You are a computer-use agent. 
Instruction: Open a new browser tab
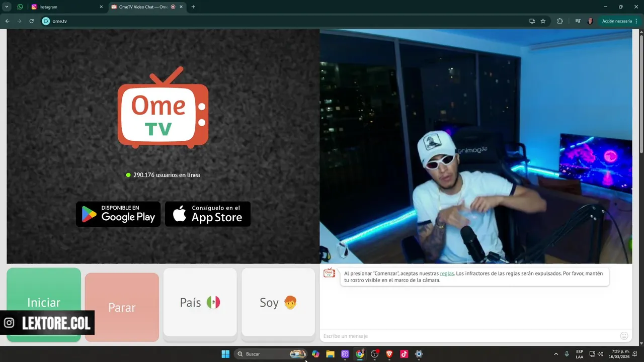(193, 7)
